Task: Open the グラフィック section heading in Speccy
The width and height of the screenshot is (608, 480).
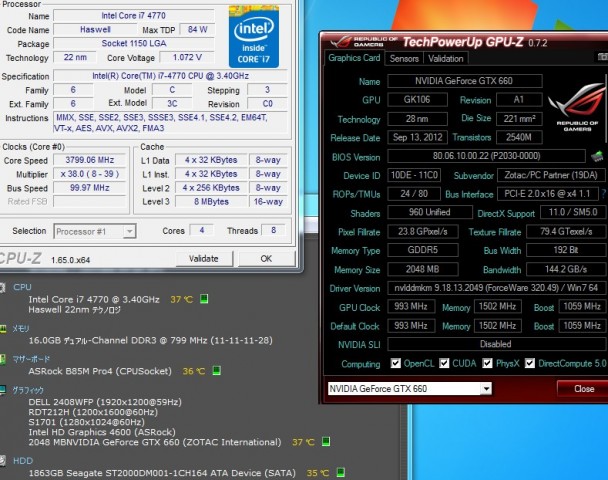Action: [28, 390]
